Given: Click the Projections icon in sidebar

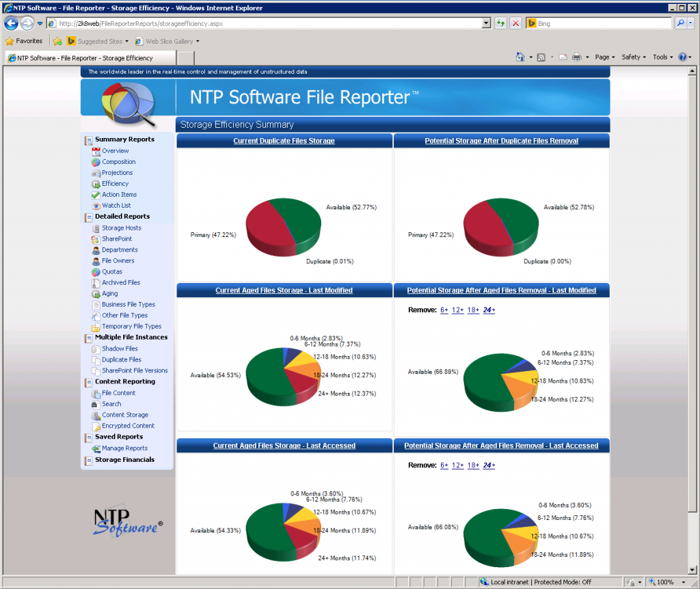Looking at the screenshot, I should (x=96, y=173).
